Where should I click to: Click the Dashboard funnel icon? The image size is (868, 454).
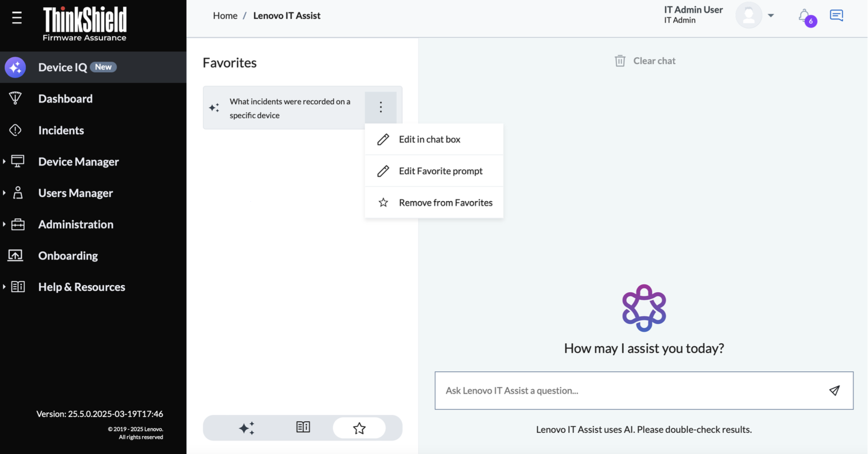tap(15, 98)
